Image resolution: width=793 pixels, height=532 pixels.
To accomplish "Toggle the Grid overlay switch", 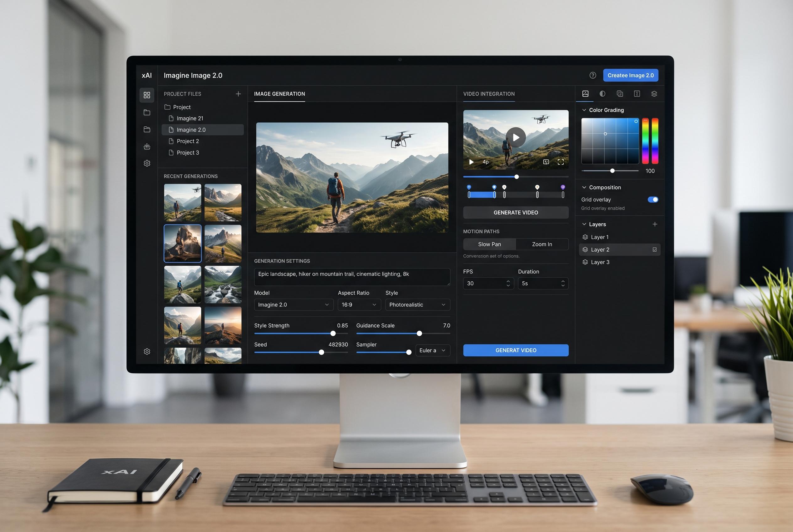I will pos(652,199).
